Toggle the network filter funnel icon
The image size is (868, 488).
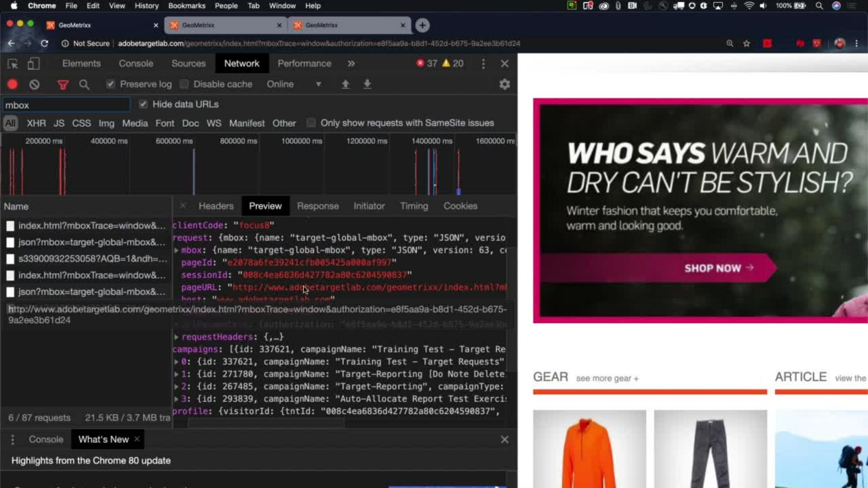click(x=63, y=84)
